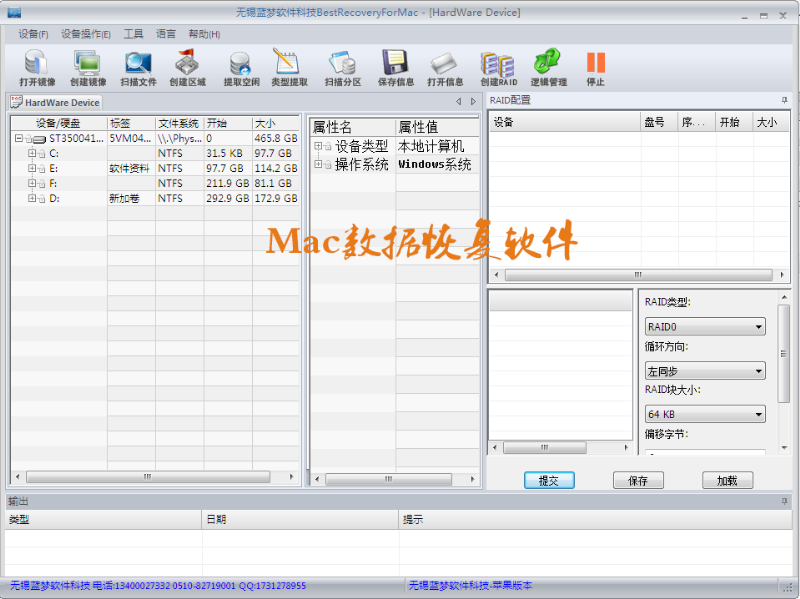Click the 提交 submit button
This screenshot has height=599, width=800.
[549, 480]
